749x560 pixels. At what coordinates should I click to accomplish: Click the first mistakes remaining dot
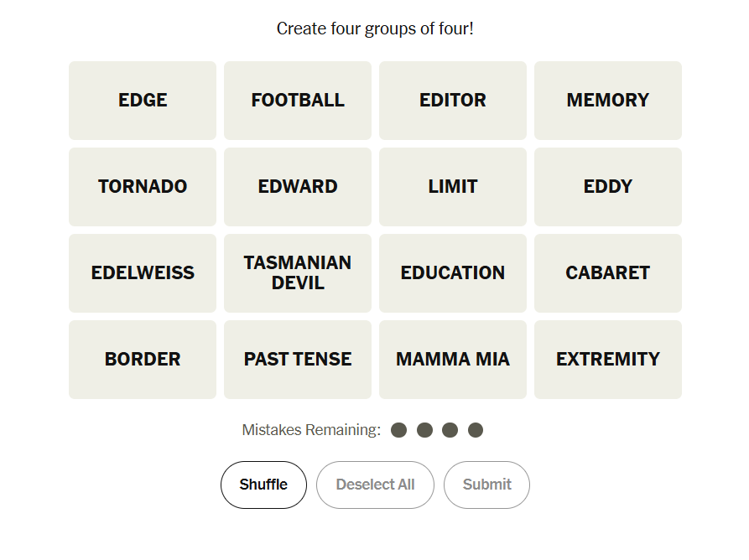pos(399,430)
